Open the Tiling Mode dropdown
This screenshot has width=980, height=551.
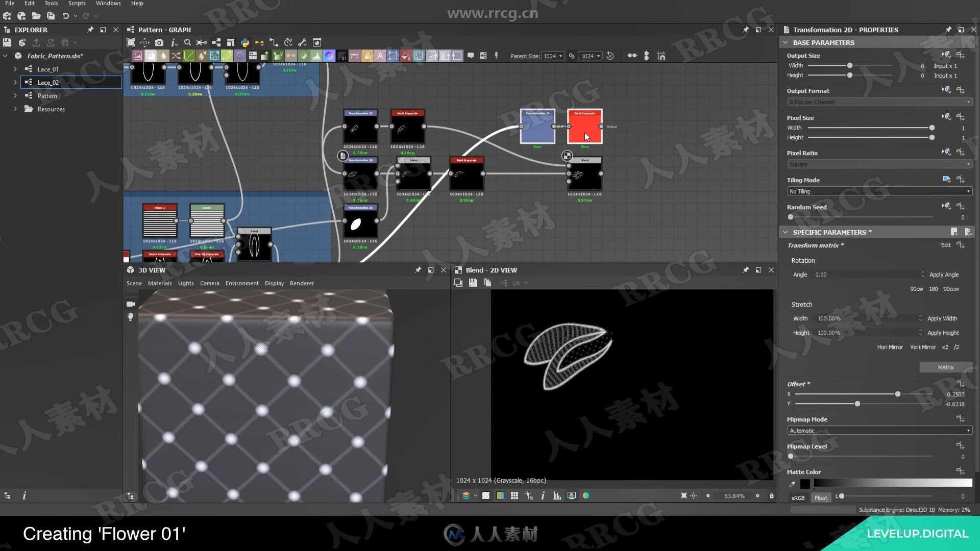point(878,191)
